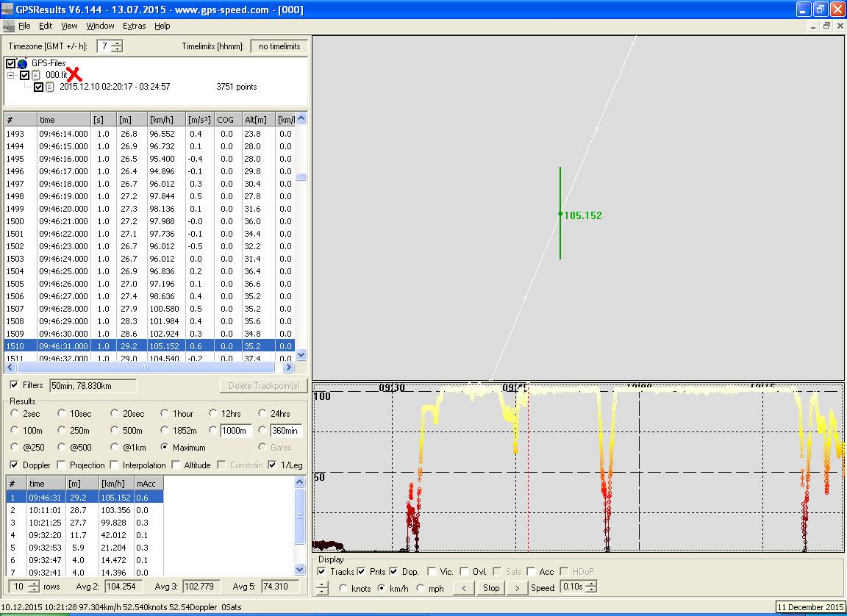Viewport: 847px width, 616px height.
Task: Toggle the Tracks display checkbox
Action: [322, 572]
